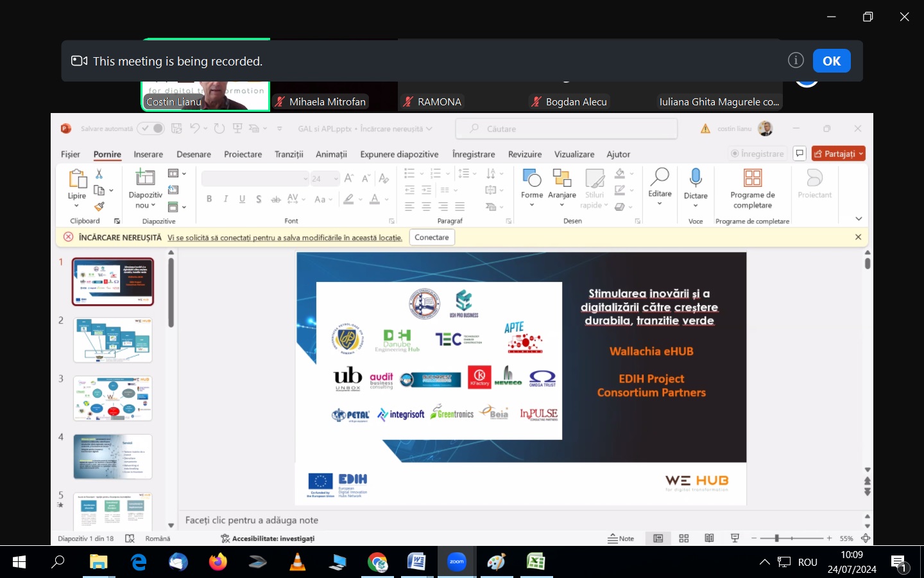Add a new slide with Diapozitiv nou icon

(x=145, y=177)
